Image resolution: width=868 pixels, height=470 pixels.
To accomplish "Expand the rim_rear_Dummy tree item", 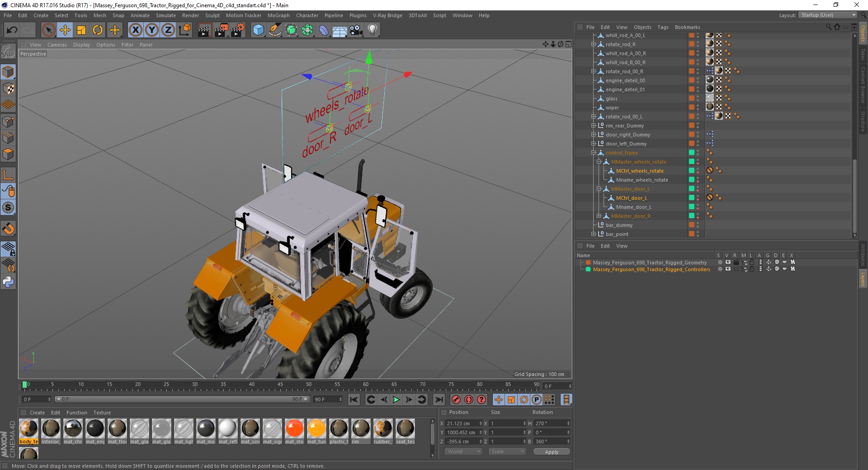I will coord(593,126).
